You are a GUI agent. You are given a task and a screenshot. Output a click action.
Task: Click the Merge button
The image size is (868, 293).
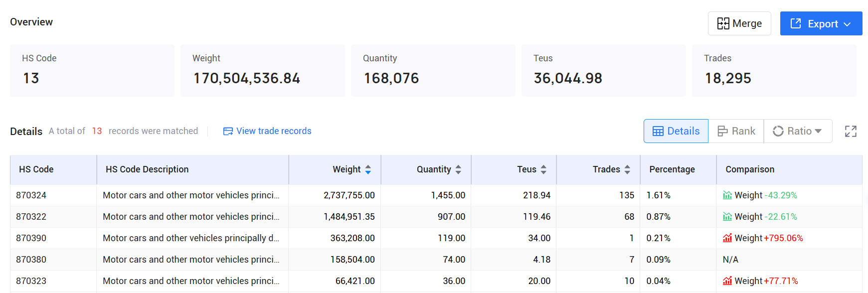click(739, 23)
